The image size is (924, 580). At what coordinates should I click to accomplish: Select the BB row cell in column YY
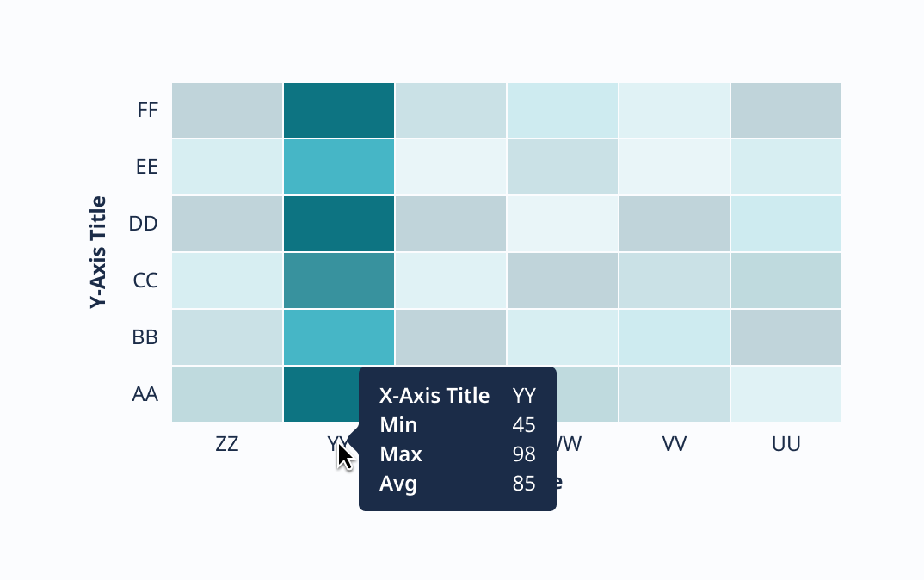tap(339, 337)
